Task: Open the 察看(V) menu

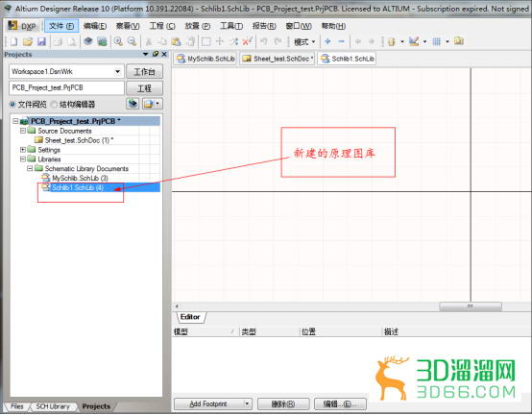Action: 128,26
